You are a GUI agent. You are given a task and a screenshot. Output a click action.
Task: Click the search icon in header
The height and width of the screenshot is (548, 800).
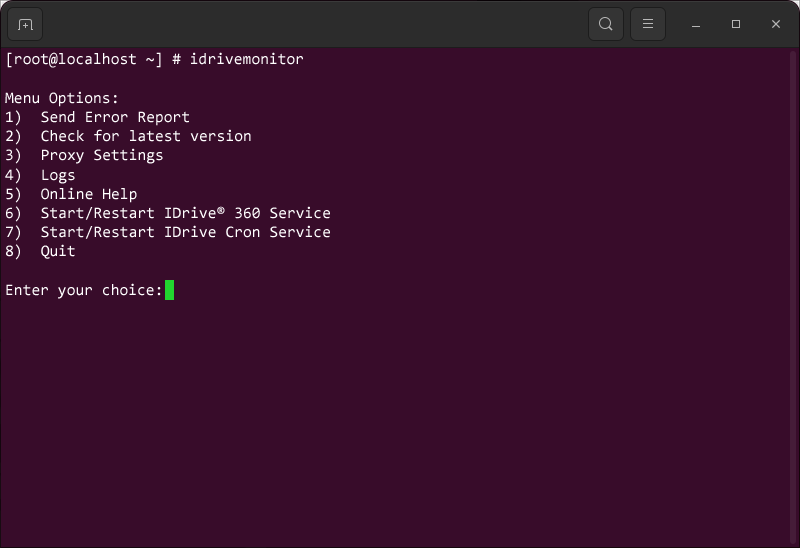coord(606,24)
